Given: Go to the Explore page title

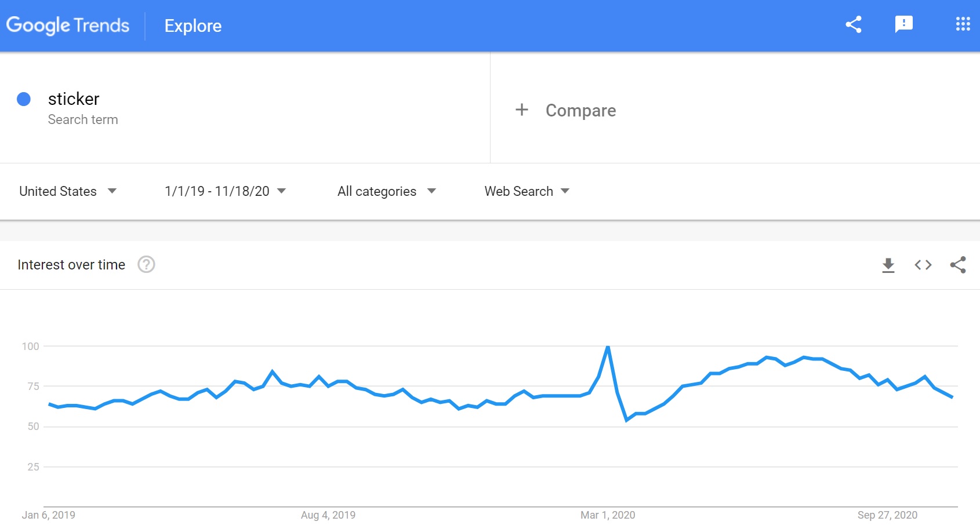Looking at the screenshot, I should coord(193,26).
